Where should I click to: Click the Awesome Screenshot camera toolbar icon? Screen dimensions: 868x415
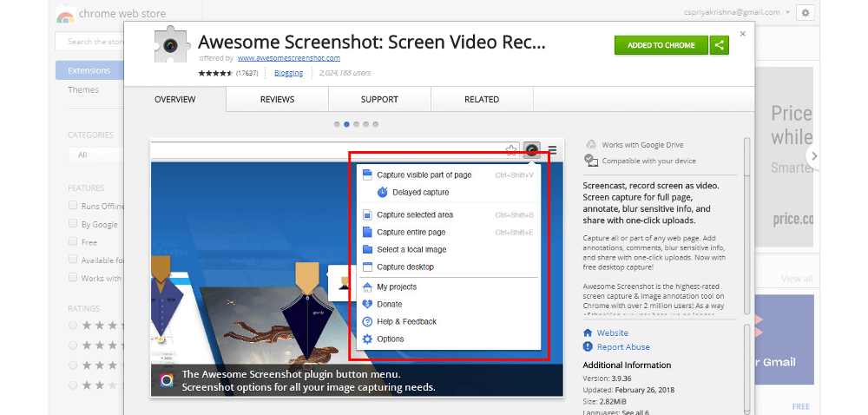click(531, 150)
